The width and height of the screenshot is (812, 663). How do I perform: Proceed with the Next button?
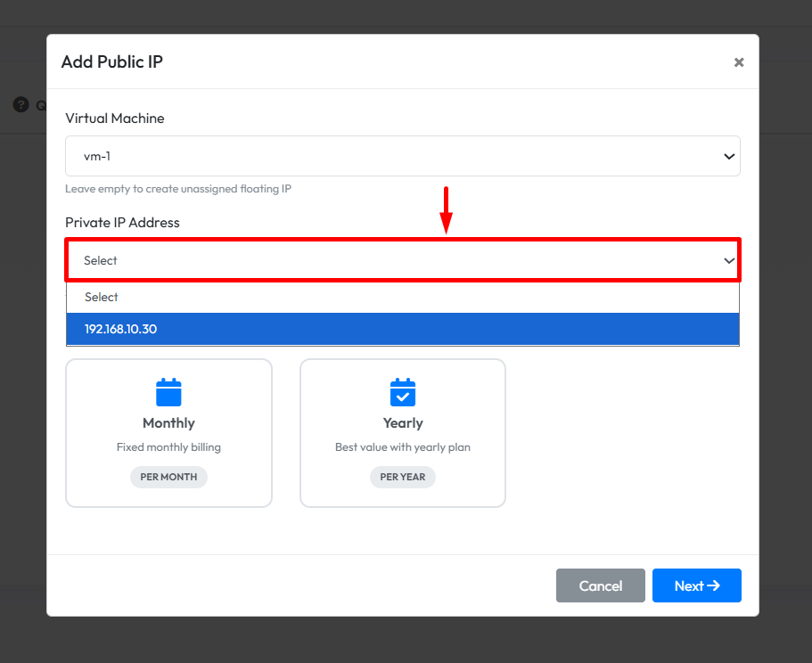(696, 585)
